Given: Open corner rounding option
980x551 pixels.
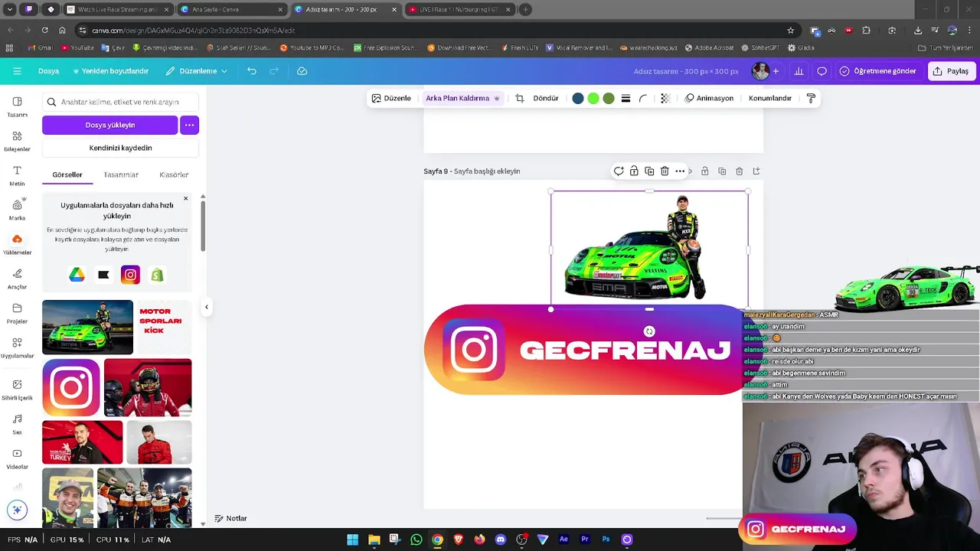Looking at the screenshot, I should tap(643, 98).
